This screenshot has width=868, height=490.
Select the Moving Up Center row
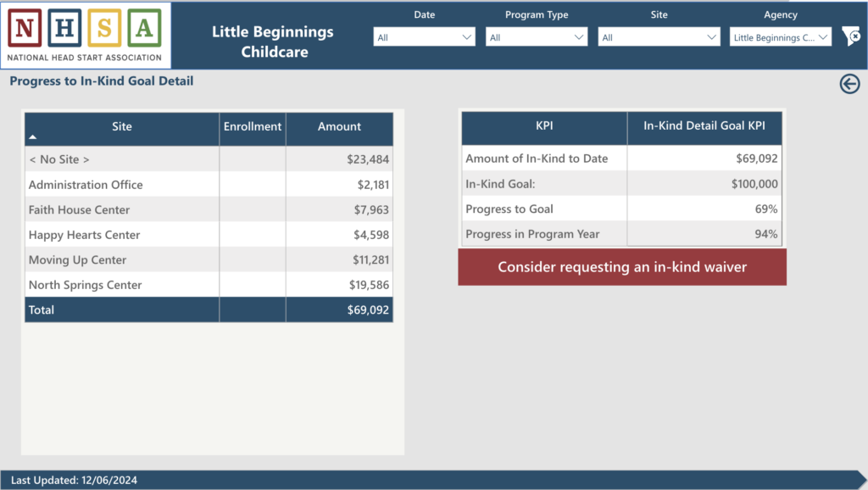pyautogui.click(x=77, y=260)
